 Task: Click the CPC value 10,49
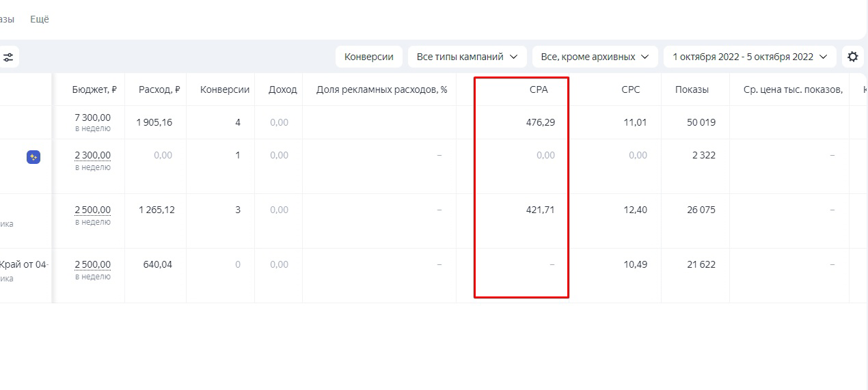click(x=636, y=264)
